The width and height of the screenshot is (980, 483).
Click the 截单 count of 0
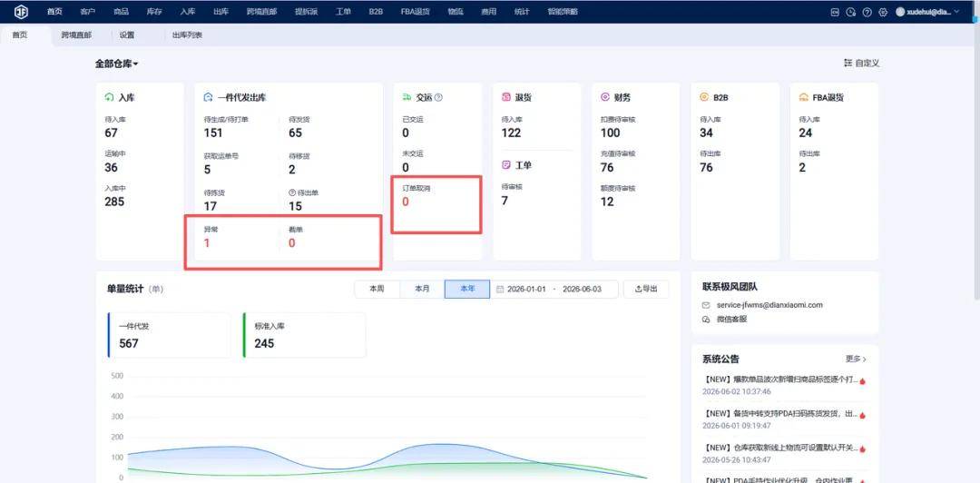(x=292, y=243)
